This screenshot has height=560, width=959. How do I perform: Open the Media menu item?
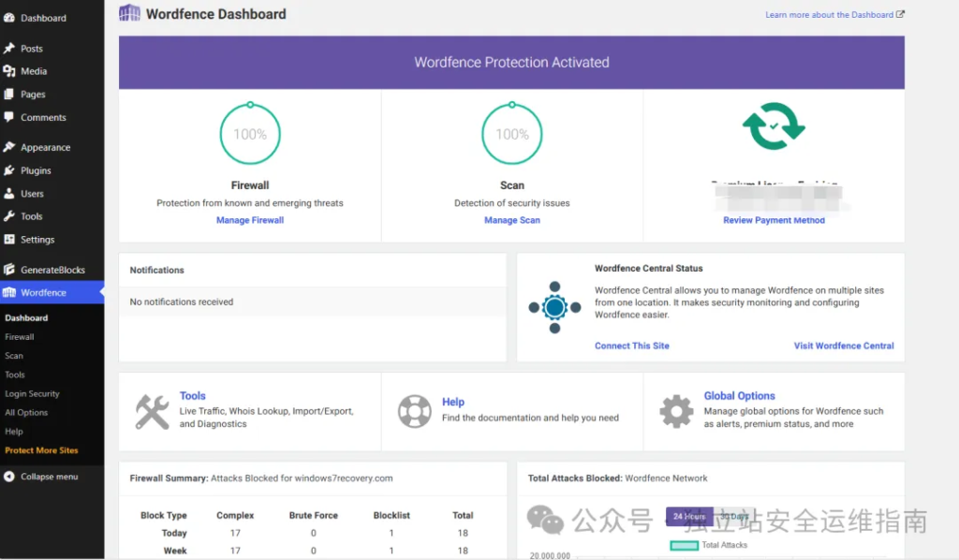pos(52,71)
